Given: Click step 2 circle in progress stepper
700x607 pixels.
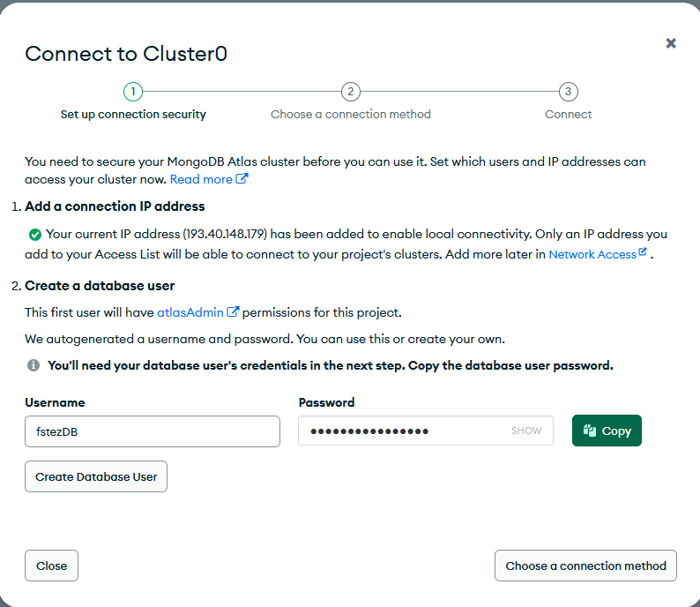Looking at the screenshot, I should click(351, 92).
